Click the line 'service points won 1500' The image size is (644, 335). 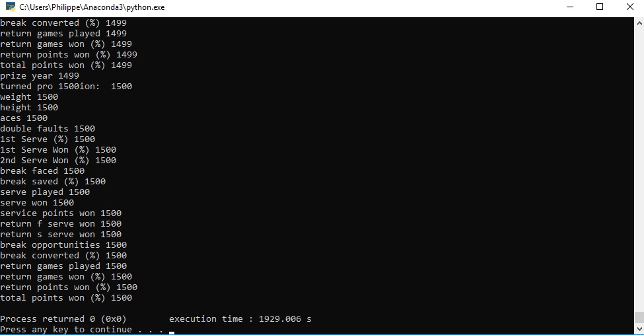coord(61,213)
